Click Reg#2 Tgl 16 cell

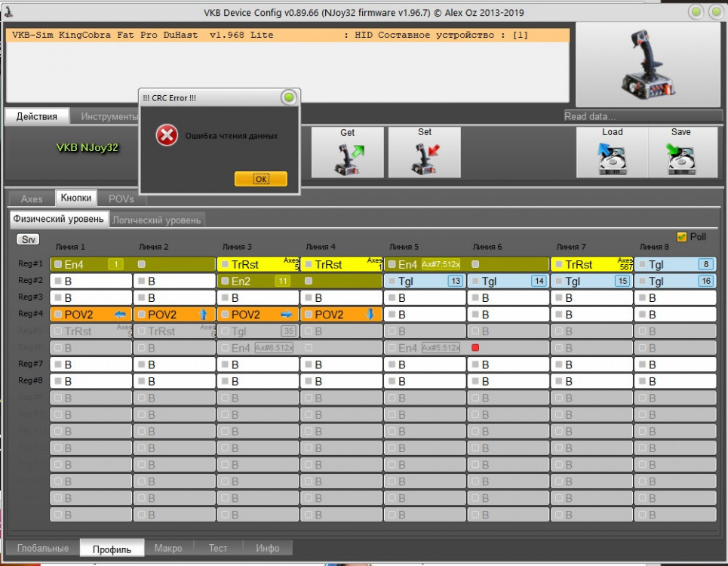coord(675,281)
